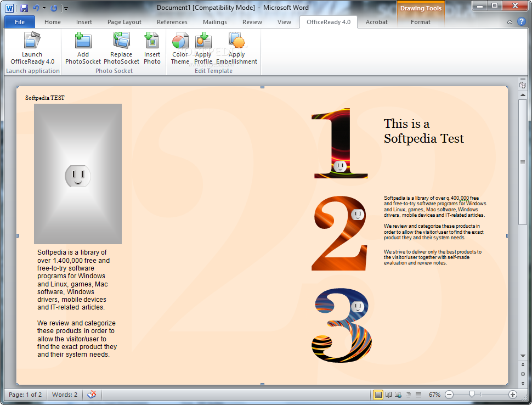Adjust the zoom slider handle
This screenshot has width=532, height=405.
click(472, 394)
